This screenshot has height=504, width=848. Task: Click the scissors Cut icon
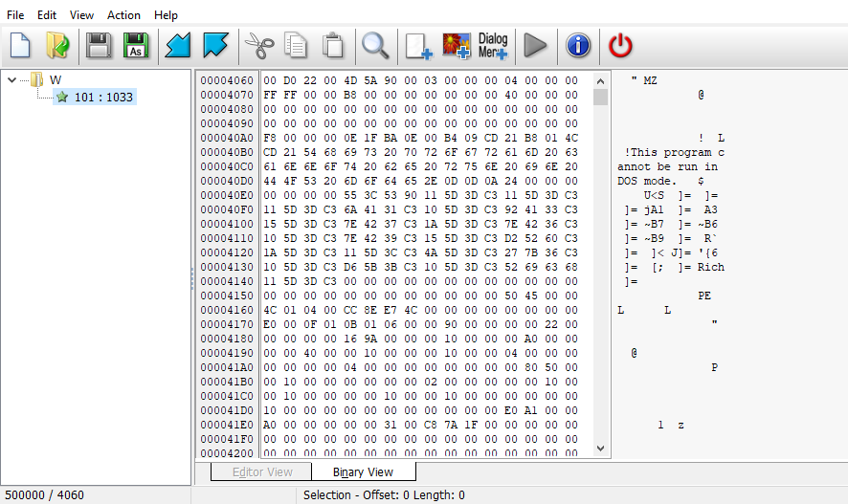(x=257, y=45)
